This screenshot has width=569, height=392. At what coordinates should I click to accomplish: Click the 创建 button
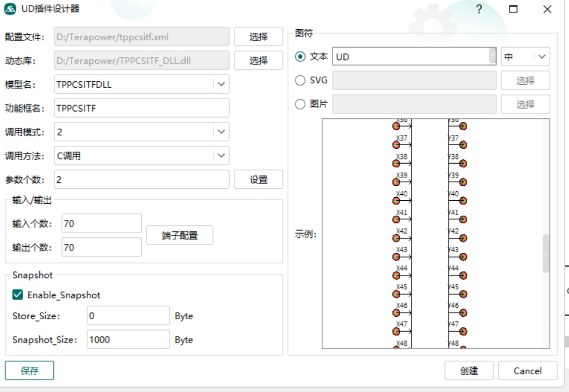pos(468,371)
